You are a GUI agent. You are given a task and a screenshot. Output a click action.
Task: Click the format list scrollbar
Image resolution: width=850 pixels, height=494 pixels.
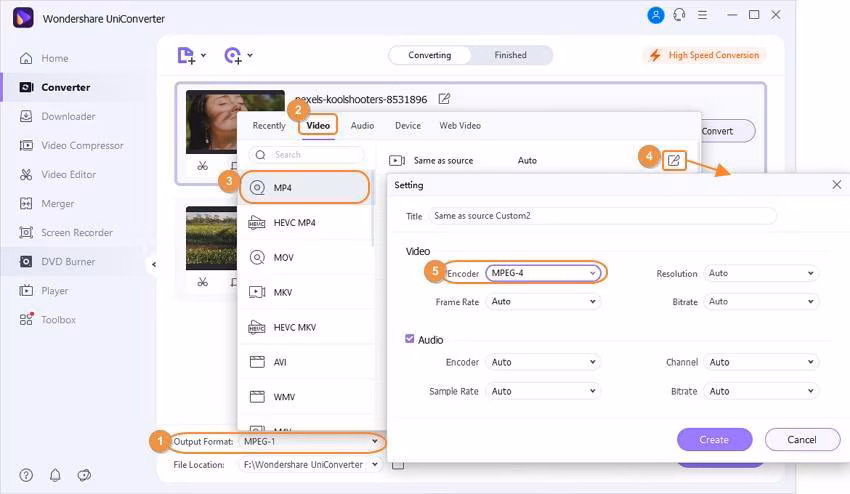(x=373, y=209)
